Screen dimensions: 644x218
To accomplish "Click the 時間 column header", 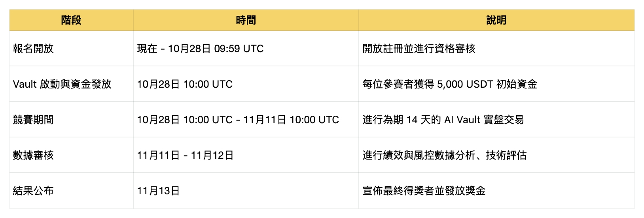I will tap(246, 21).
